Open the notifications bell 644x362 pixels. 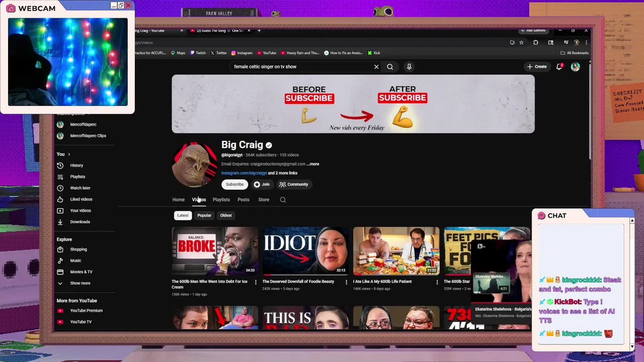pyautogui.click(x=559, y=66)
